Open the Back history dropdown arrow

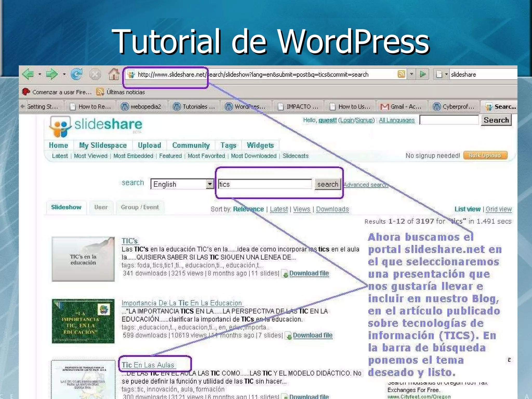pos(40,75)
